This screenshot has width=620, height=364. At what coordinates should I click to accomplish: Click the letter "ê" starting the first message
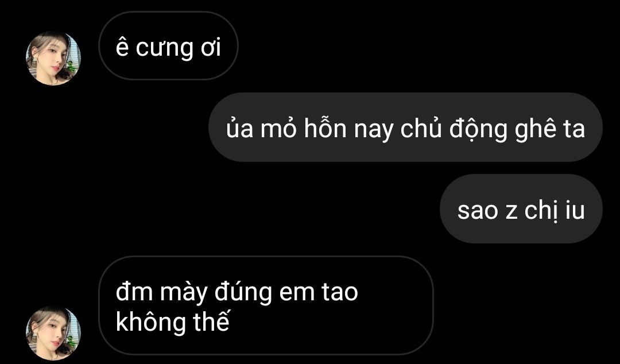122,47
